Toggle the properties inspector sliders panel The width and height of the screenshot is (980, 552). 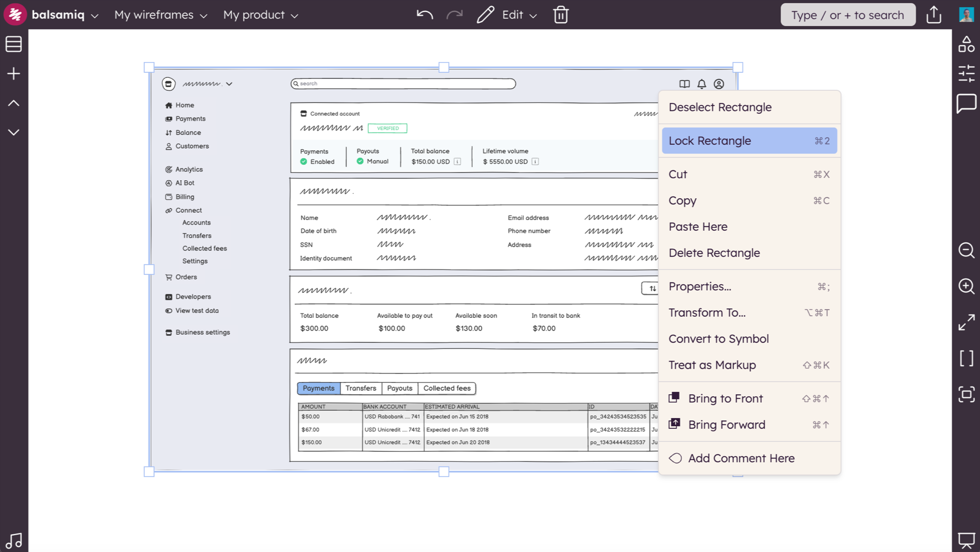(x=966, y=73)
